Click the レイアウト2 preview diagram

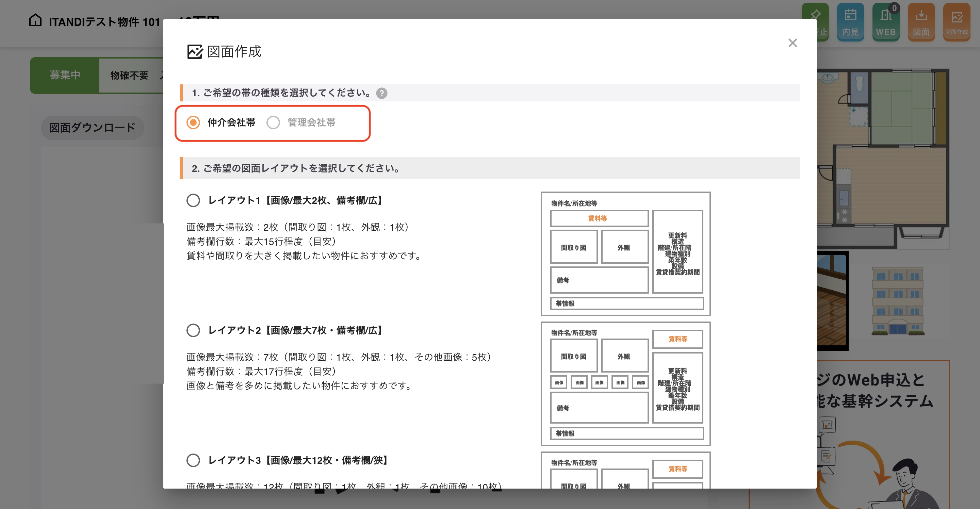[625, 384]
